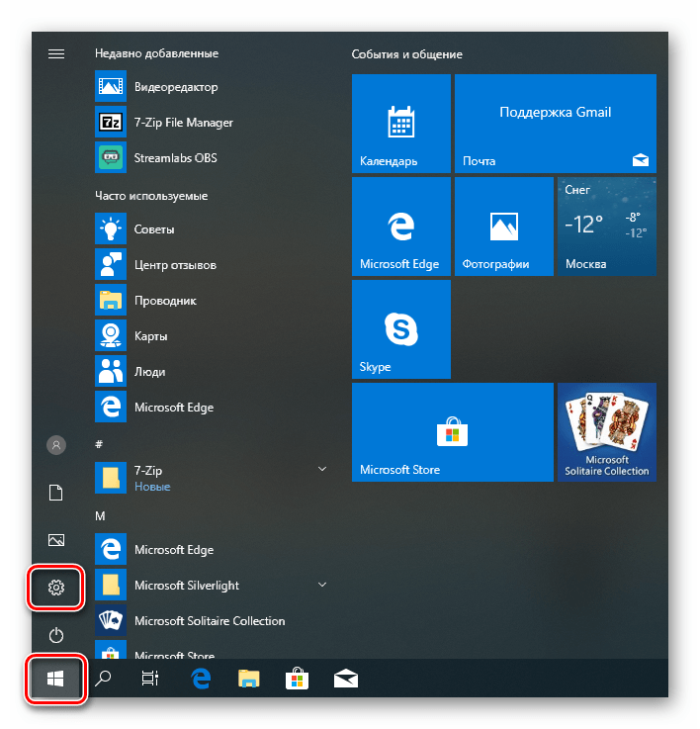Viewport: 700px width, 729px height.
Task: Open the Люди app
Action: (x=214, y=372)
